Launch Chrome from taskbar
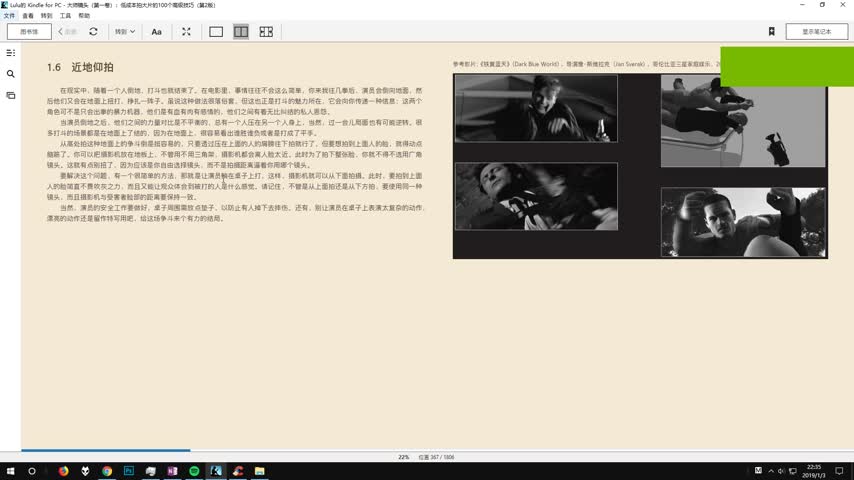Screen dimensions: 854x480 tap(107, 471)
